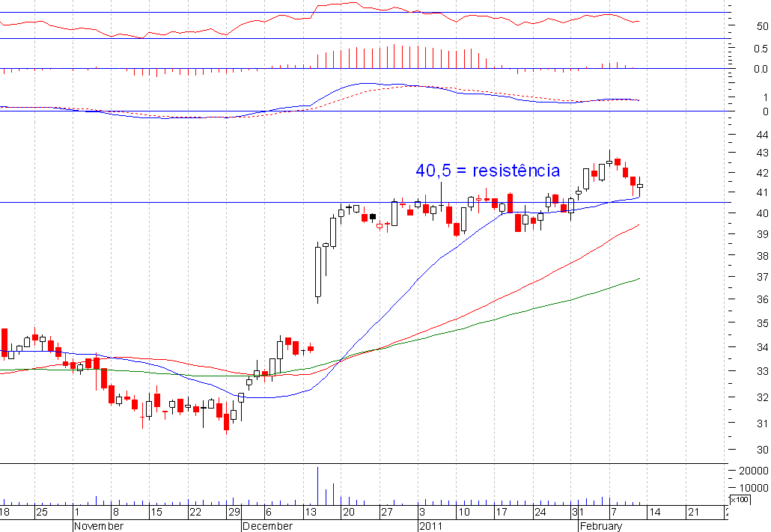
Task: Click the '40,5 = resistência' annotation text
Action: pos(488,171)
